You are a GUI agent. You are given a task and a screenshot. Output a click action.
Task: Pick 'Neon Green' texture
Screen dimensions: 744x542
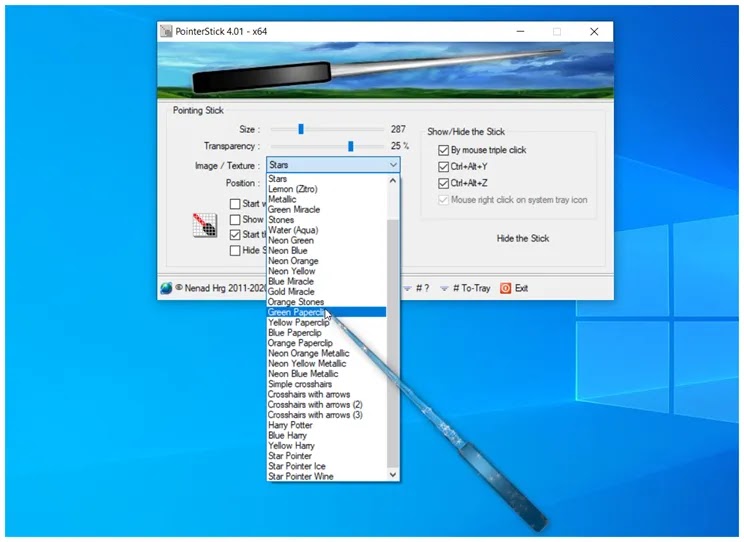[326, 241]
